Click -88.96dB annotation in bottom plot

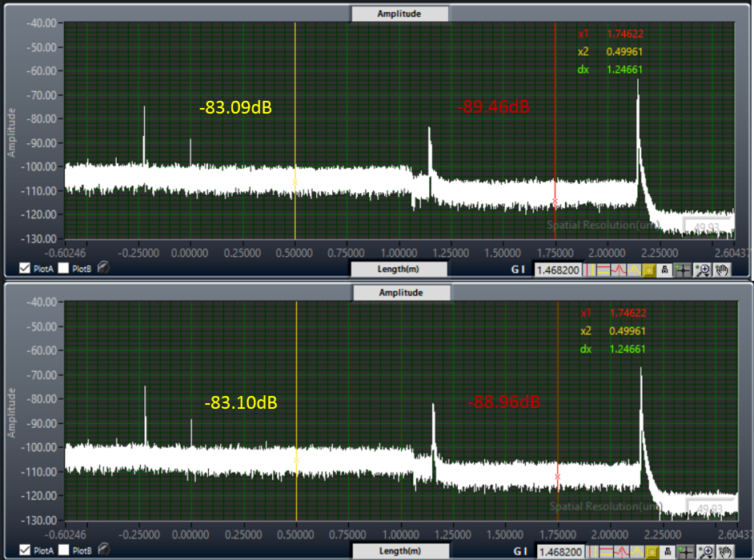(504, 402)
